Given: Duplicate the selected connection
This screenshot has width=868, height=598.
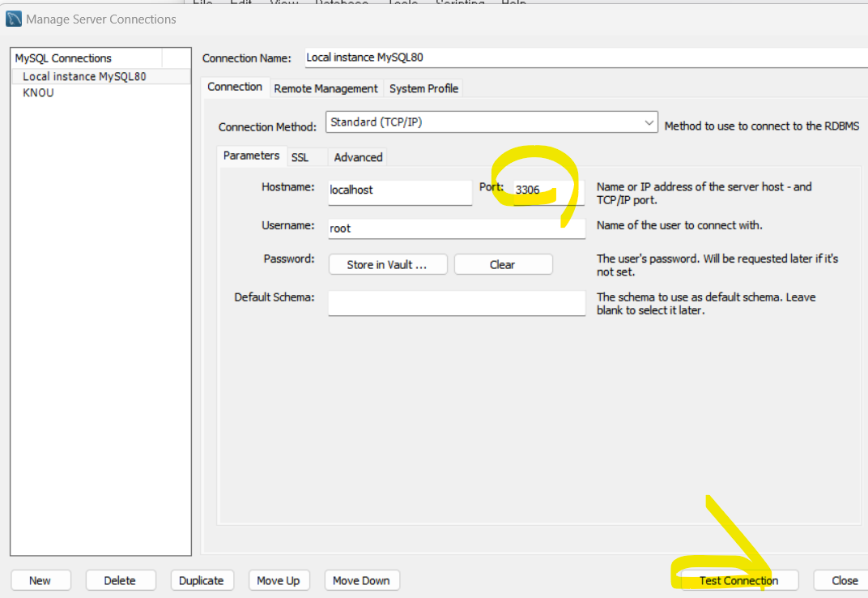Looking at the screenshot, I should [202, 580].
